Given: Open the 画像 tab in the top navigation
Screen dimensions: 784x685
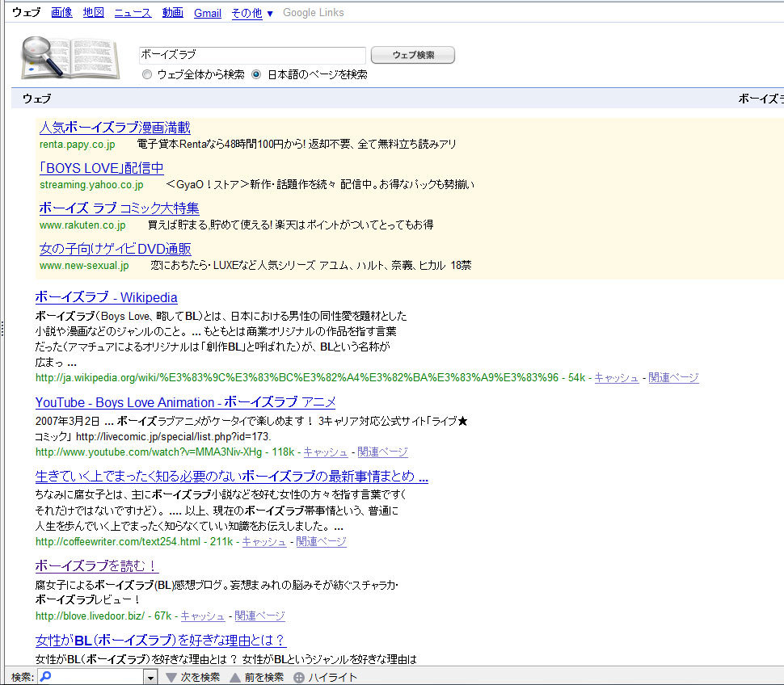Looking at the screenshot, I should 62,12.
